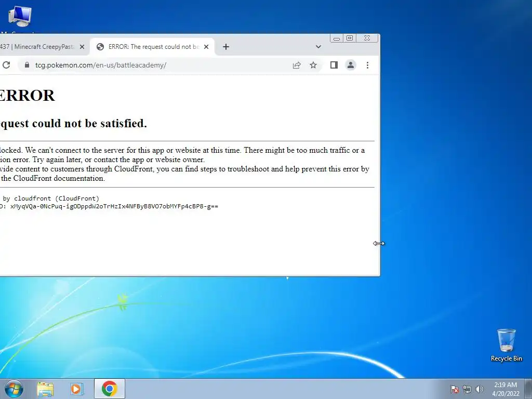Bookmark this page with the star icon
Image resolution: width=532 pixels, height=399 pixels.
(x=313, y=65)
